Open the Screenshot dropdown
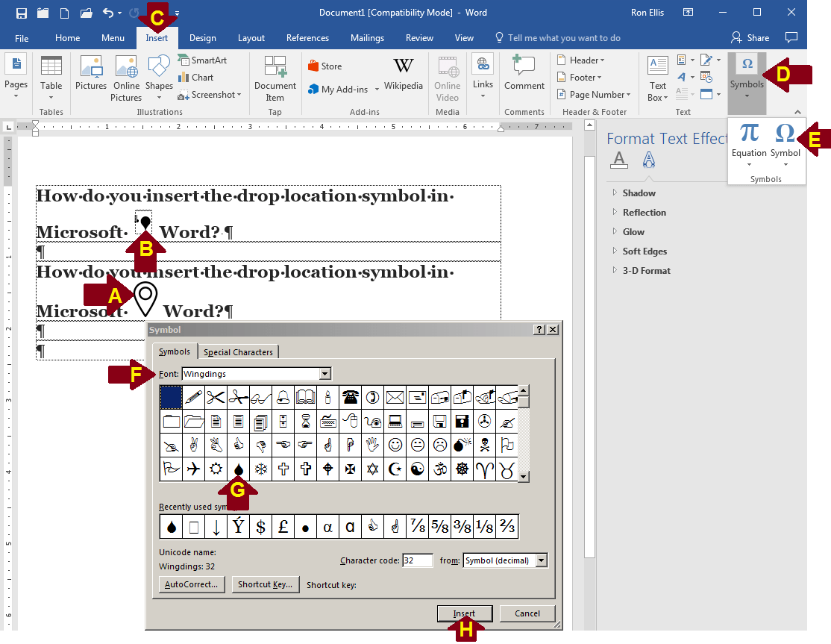 [210, 94]
